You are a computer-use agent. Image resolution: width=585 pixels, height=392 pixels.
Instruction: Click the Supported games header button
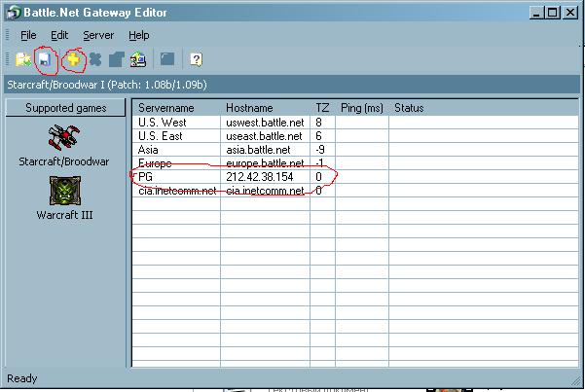(x=65, y=108)
